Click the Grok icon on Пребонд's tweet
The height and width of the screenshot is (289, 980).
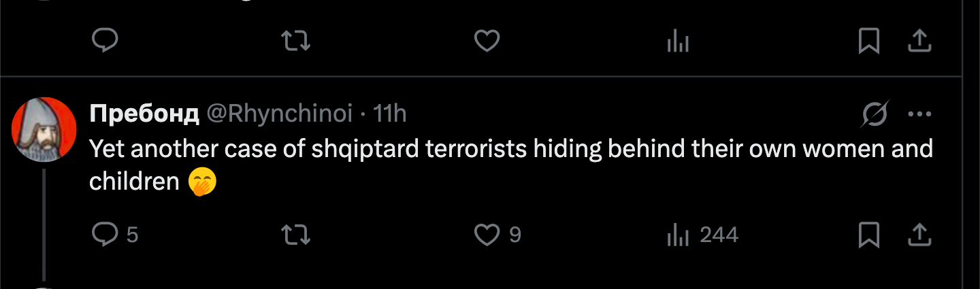(875, 115)
